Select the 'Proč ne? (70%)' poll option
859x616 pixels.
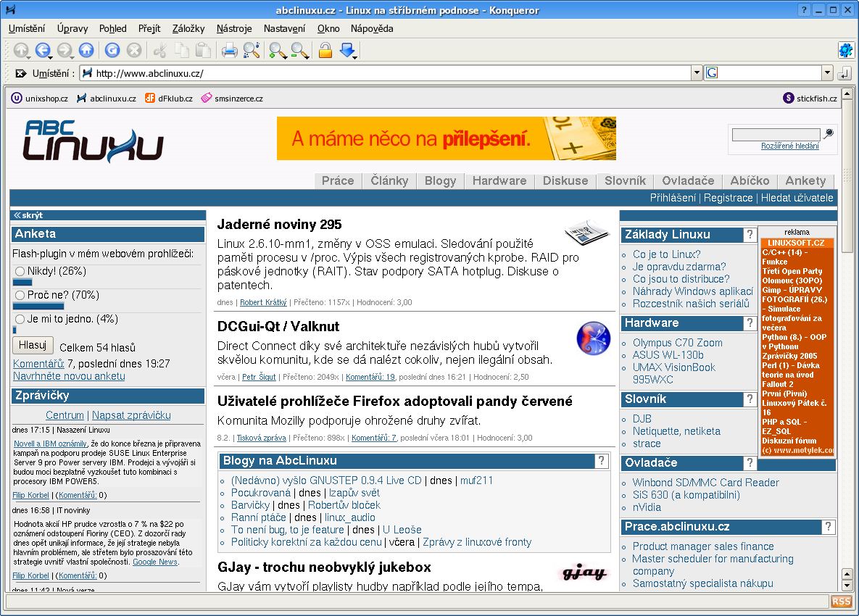point(20,295)
